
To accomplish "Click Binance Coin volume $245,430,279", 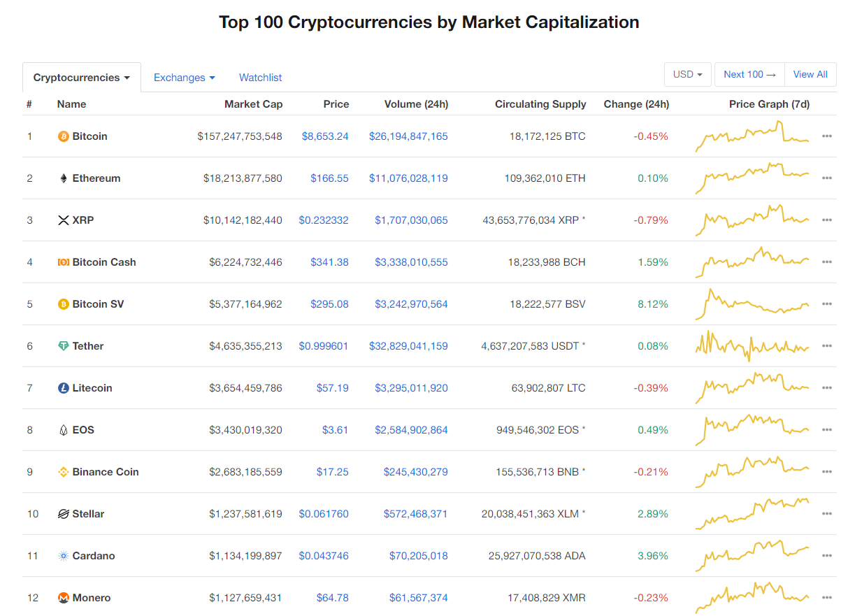I will (x=416, y=472).
